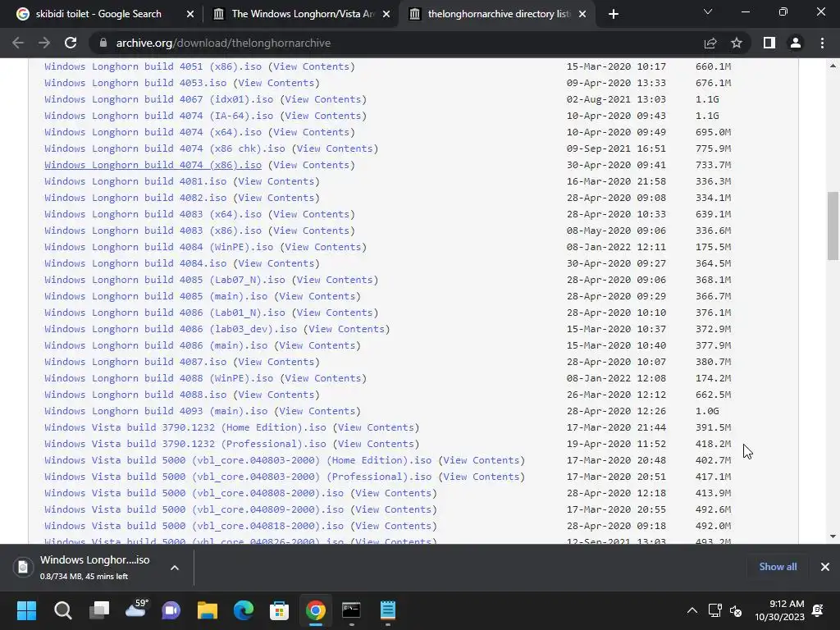
Task: Switch to The Windows Longhorn/Vista Archive tab
Action: pyautogui.click(x=303, y=14)
